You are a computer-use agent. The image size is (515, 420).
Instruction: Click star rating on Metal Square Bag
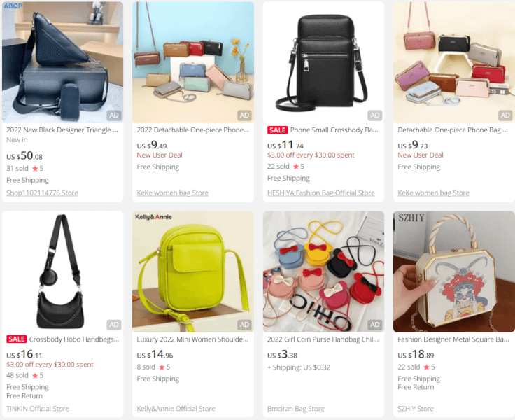[429, 367]
